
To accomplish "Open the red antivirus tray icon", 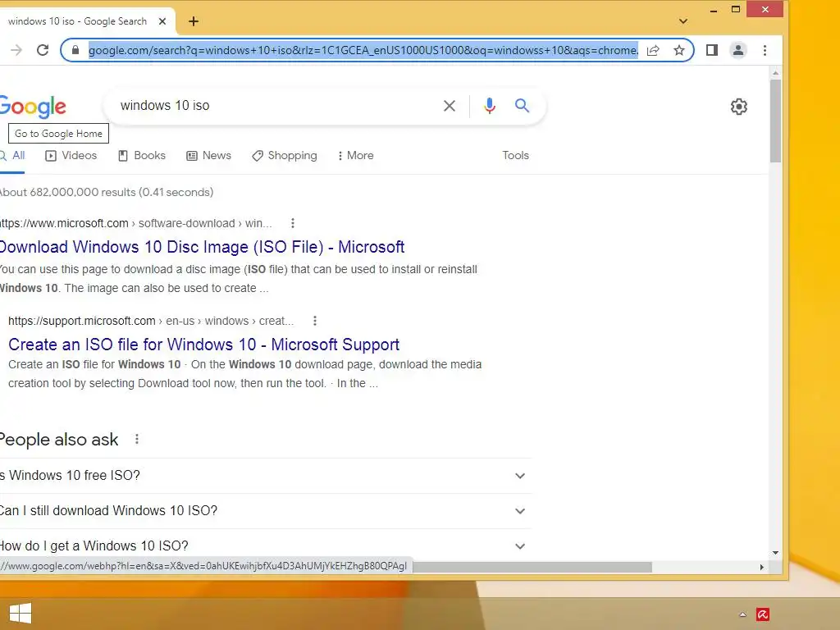I will [x=763, y=614].
